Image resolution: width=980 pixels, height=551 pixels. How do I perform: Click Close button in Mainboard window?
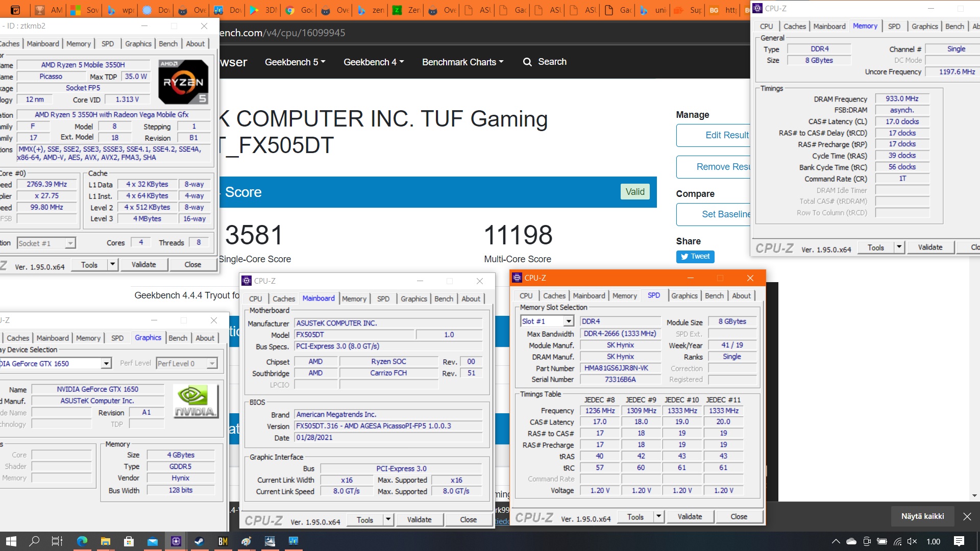[468, 520]
